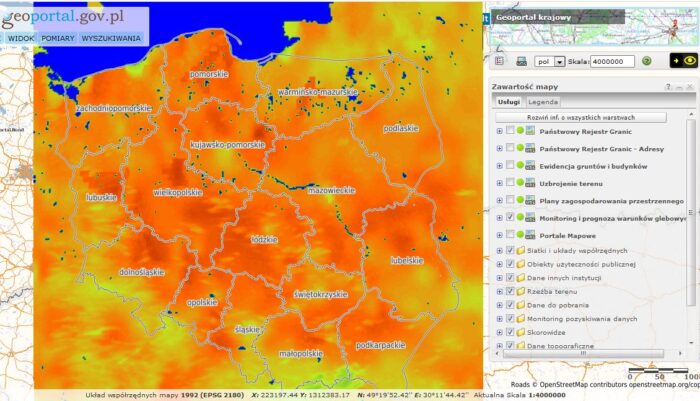Expand the Portale Mapowe tree node

[x=499, y=234]
